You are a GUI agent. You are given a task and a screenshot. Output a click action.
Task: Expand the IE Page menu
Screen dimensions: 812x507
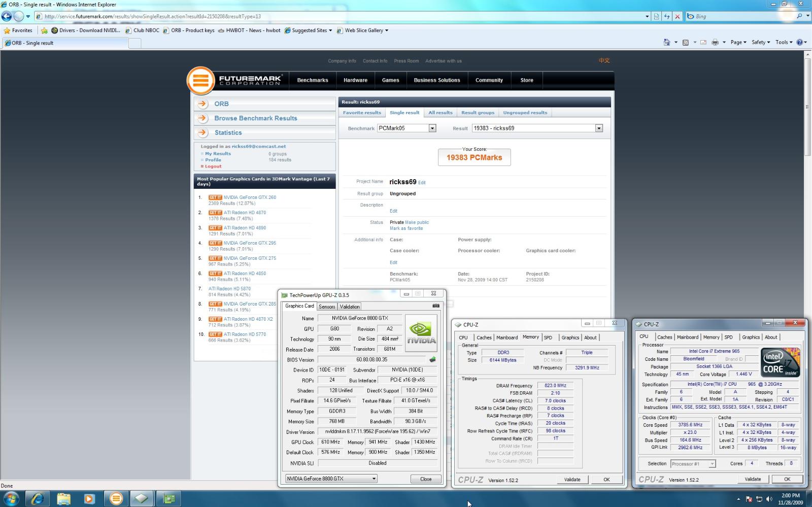pos(738,43)
